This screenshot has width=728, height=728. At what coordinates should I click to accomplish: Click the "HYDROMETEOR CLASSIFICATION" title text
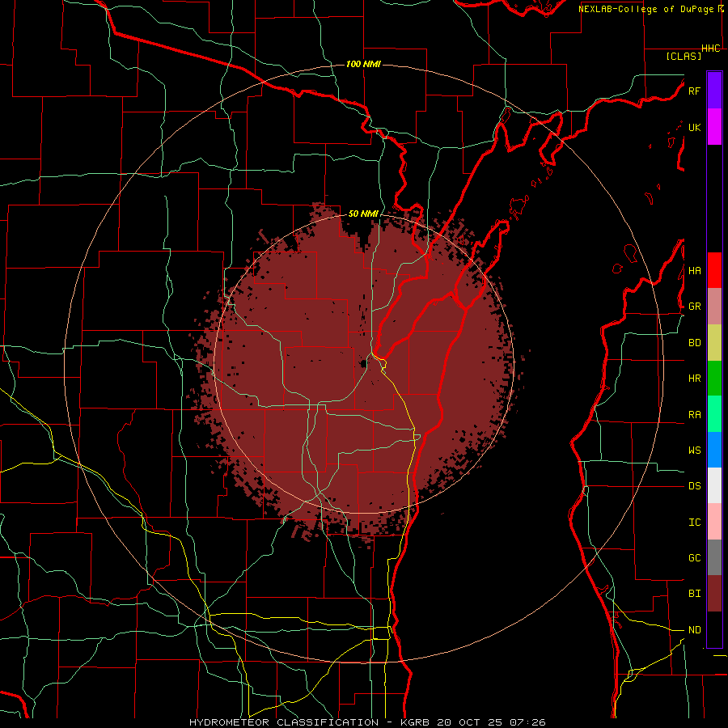point(284,722)
